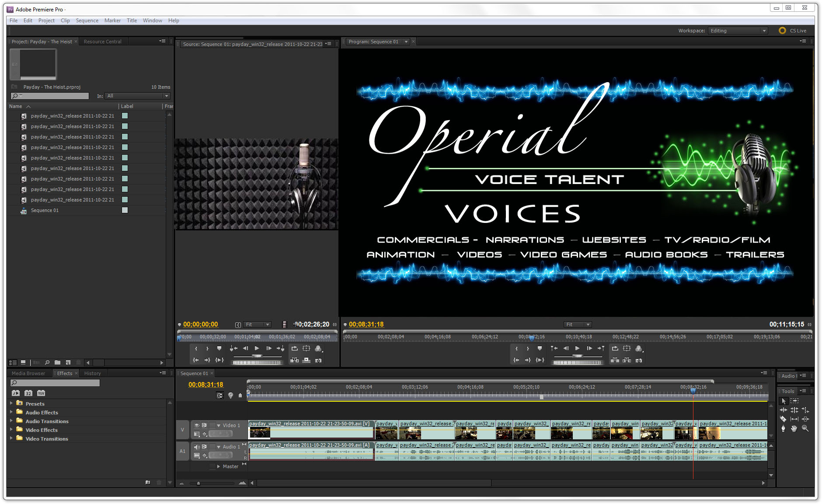Click Export Frame camera in Program monitor
Image resolution: width=822 pixels, height=504 pixels.
(x=639, y=360)
